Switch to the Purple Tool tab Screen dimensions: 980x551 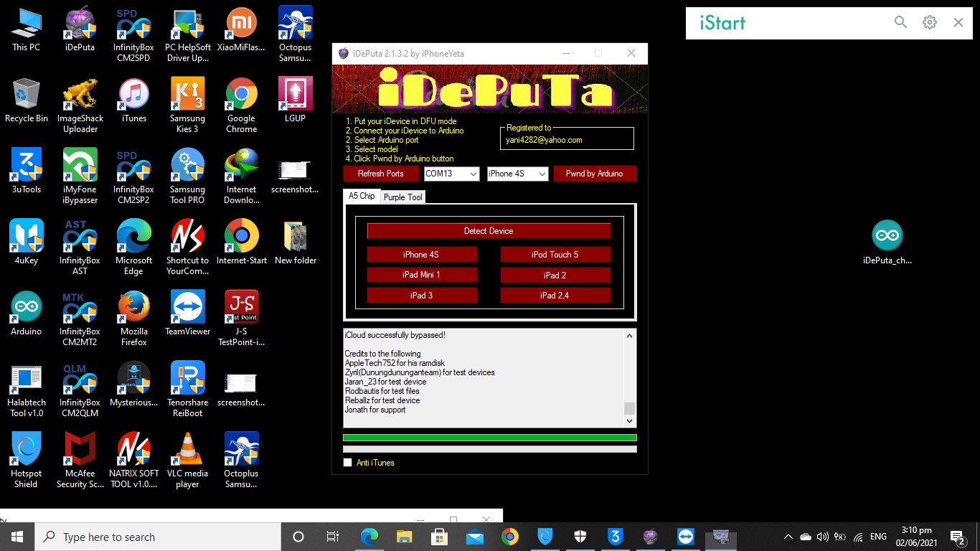pos(402,197)
